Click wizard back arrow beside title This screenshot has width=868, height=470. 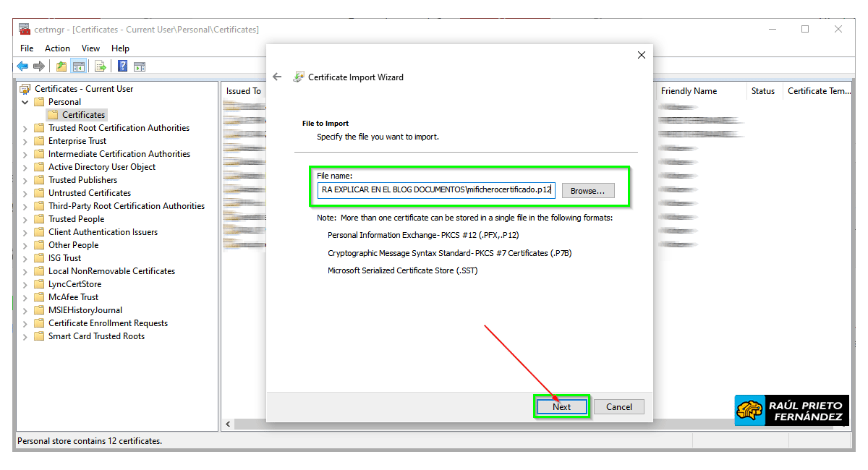point(277,77)
